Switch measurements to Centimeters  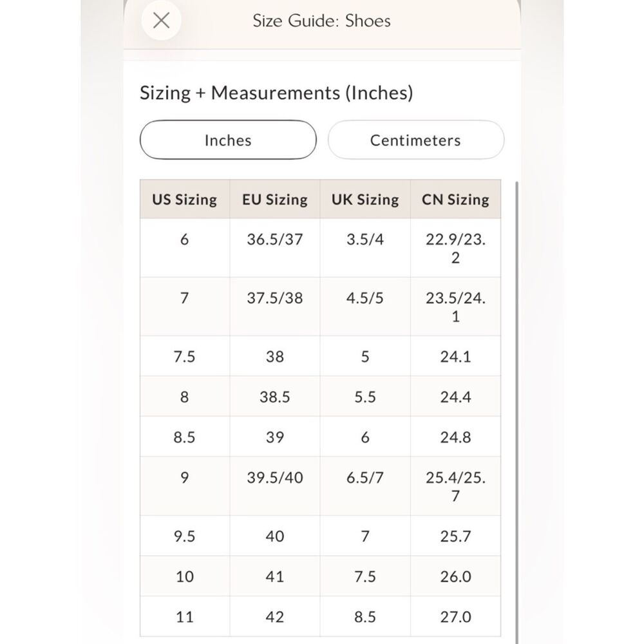[x=415, y=140]
